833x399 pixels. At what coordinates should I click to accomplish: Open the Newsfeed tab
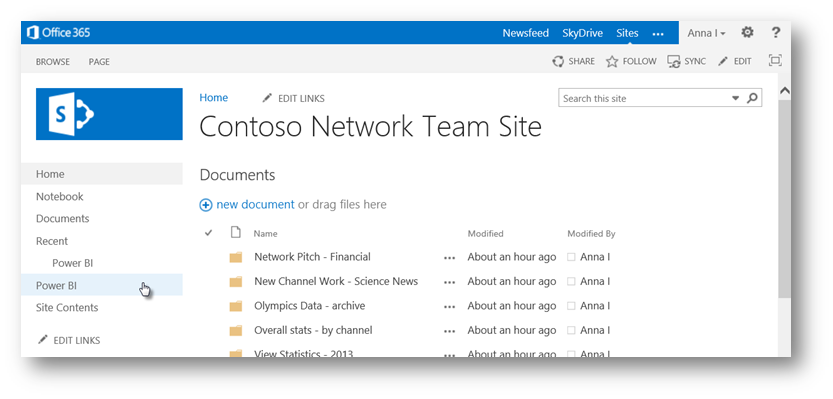(525, 33)
